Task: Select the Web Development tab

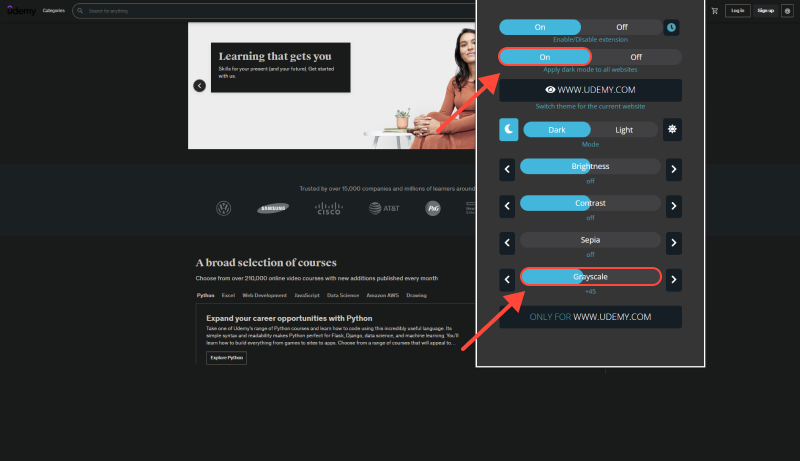Action: [x=264, y=295]
